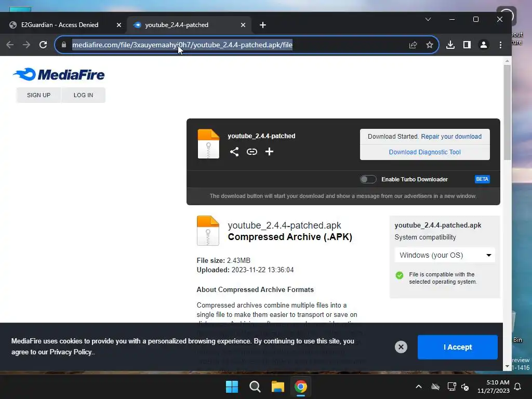532x399 pixels.
Task: Open notifications bell in taskbar
Action: tap(518, 387)
